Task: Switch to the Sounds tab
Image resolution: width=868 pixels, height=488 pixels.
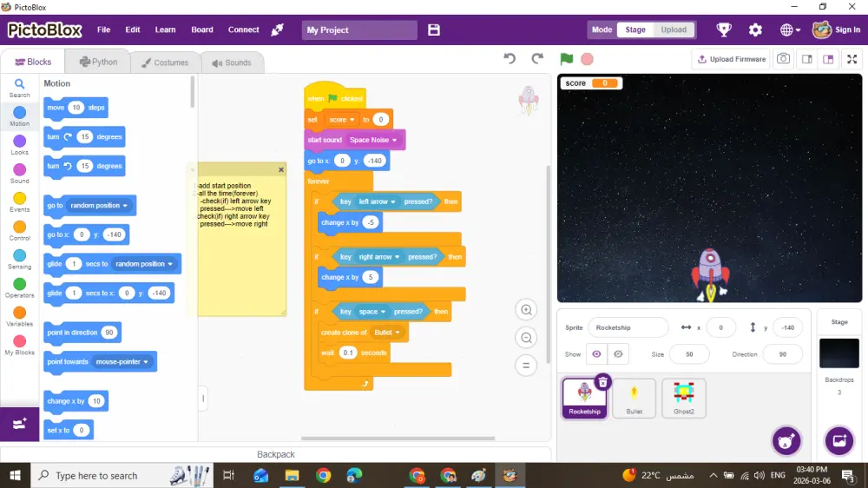Action: [232, 63]
